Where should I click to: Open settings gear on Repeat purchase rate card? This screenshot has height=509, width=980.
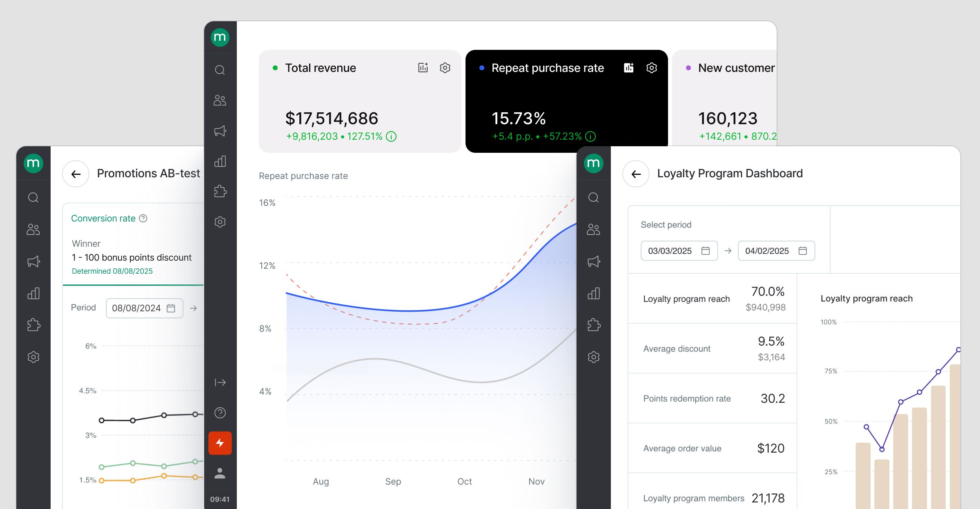652,68
